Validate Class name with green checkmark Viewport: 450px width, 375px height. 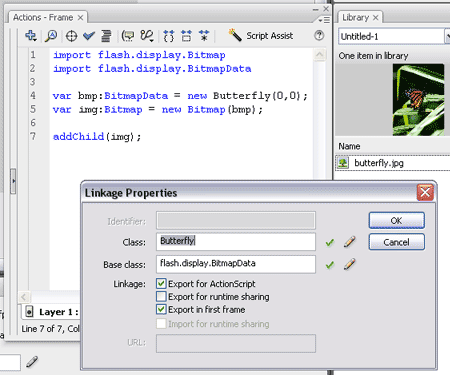330,242
